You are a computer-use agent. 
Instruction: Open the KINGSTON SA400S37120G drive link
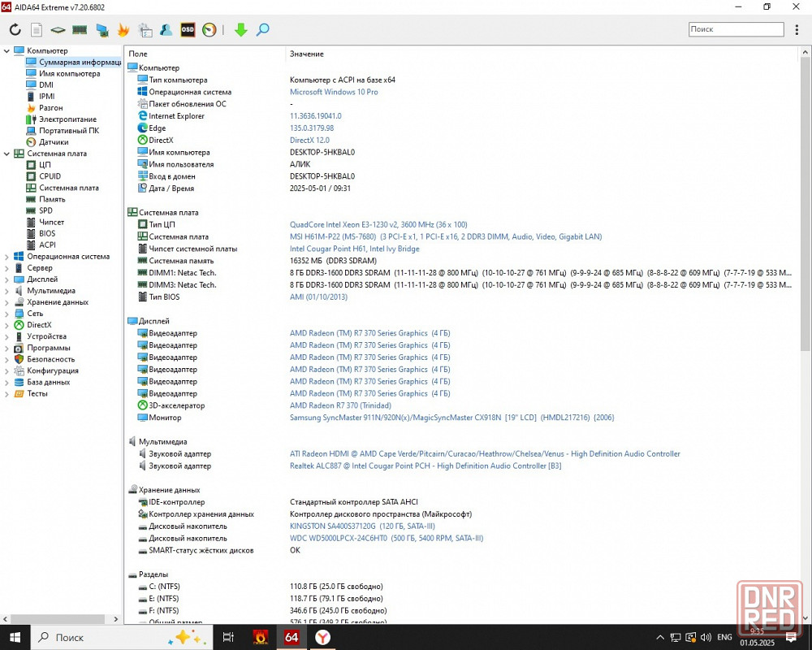tap(362, 526)
